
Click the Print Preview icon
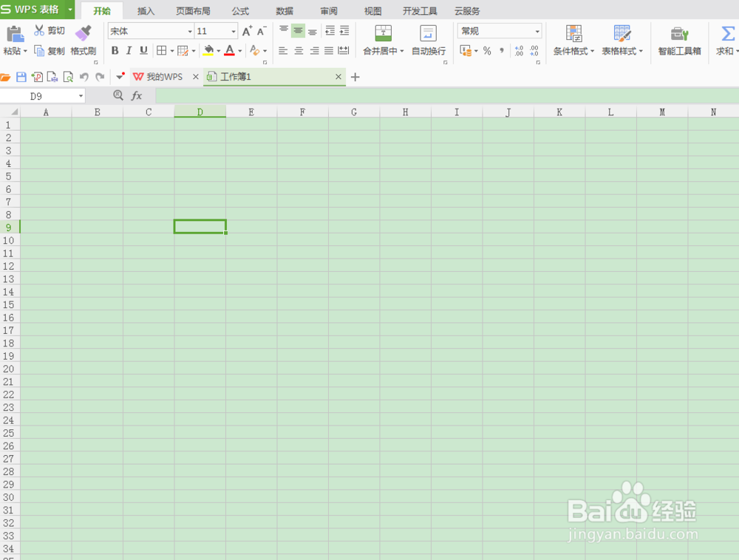click(68, 77)
